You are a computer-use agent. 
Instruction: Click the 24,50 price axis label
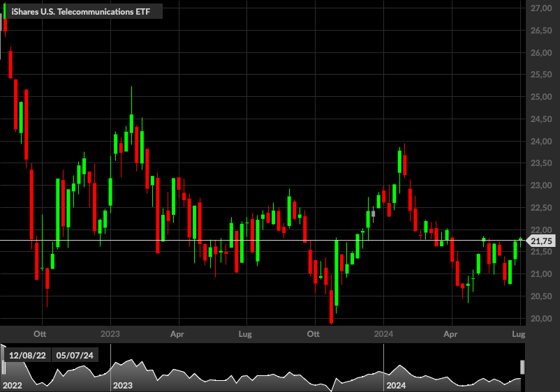(541, 119)
